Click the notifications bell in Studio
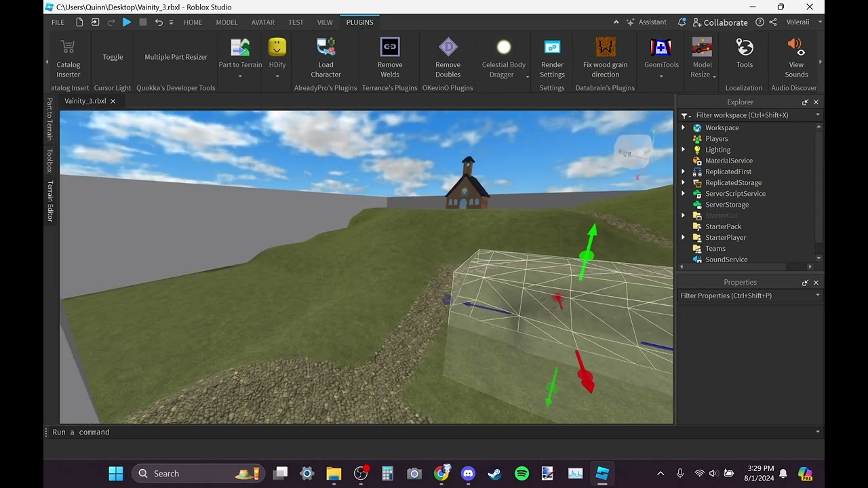The height and width of the screenshot is (488, 868). tap(682, 22)
